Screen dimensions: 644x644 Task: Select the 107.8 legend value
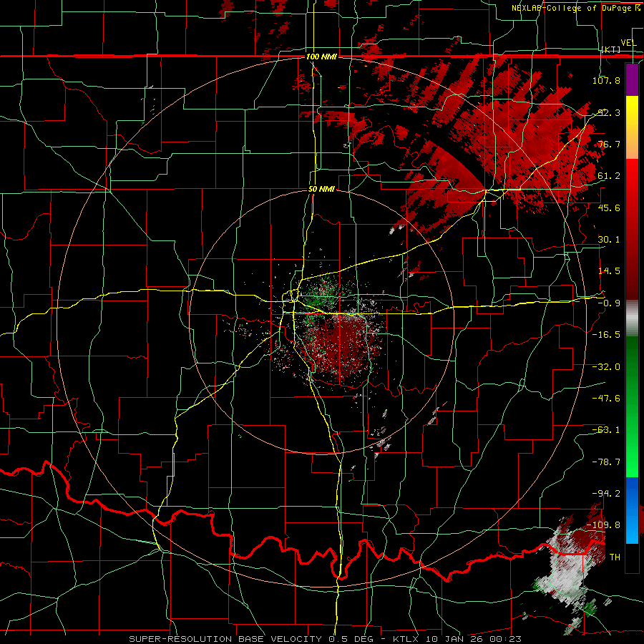606,80
